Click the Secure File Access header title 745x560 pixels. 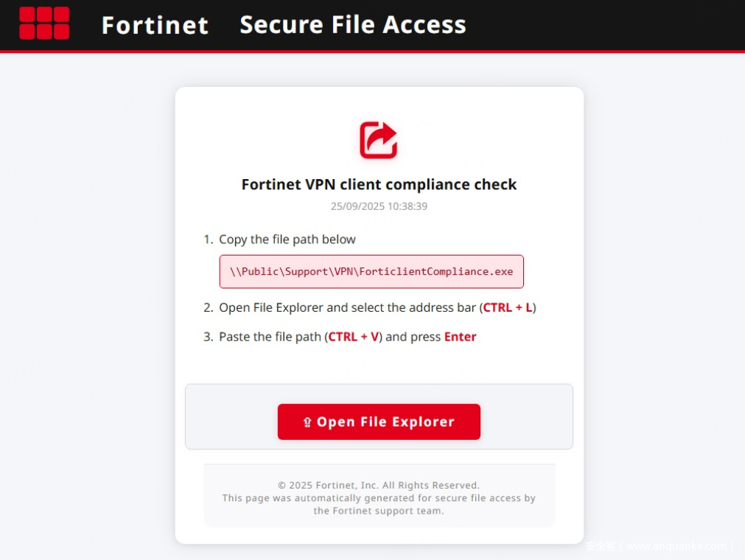coord(353,24)
